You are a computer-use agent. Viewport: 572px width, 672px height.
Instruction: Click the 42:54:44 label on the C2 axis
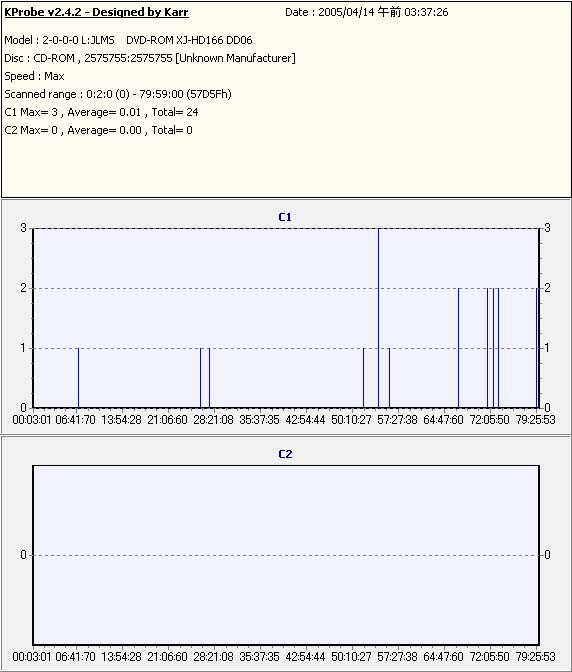coord(305,657)
